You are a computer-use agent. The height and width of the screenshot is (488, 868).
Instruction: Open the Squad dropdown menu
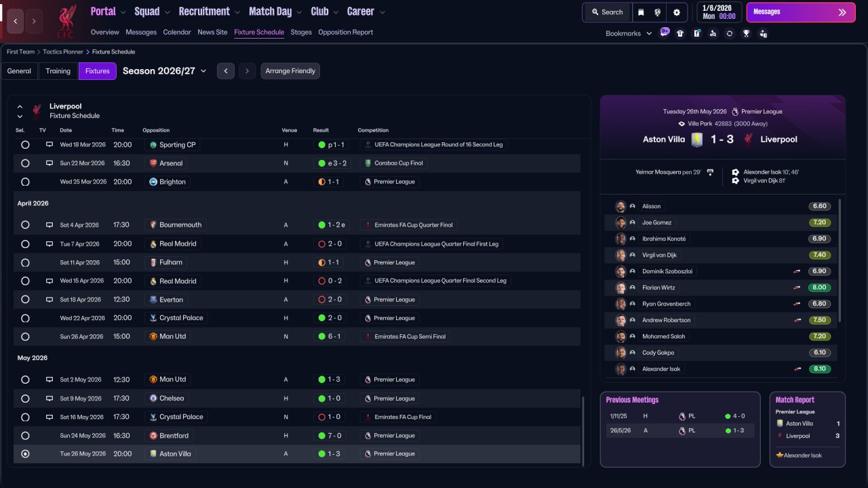[x=152, y=12]
